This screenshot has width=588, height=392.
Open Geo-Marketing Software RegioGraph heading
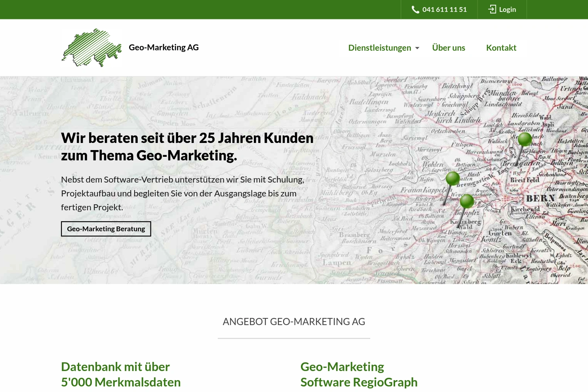359,374
